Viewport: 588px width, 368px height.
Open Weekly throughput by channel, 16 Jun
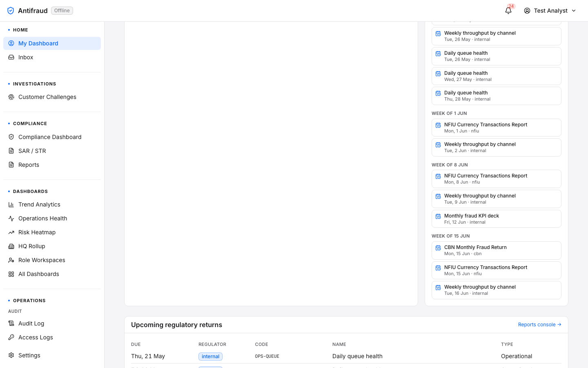coord(496,290)
